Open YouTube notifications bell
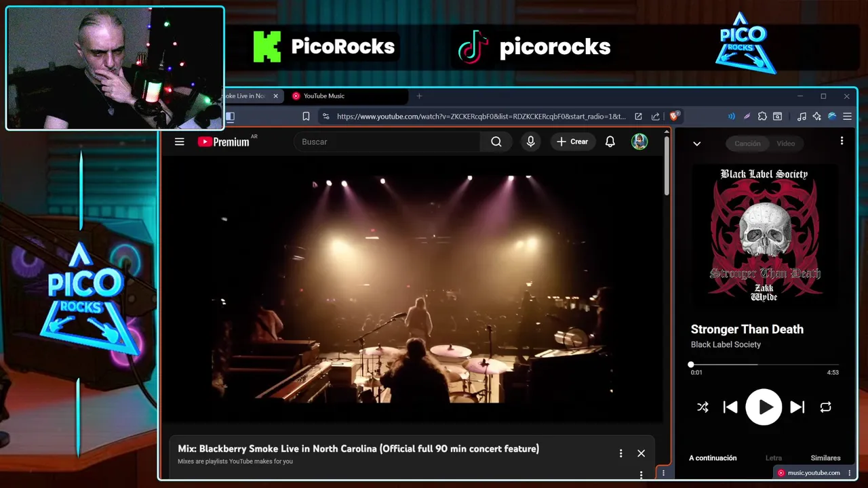The height and width of the screenshot is (488, 868). 610,142
